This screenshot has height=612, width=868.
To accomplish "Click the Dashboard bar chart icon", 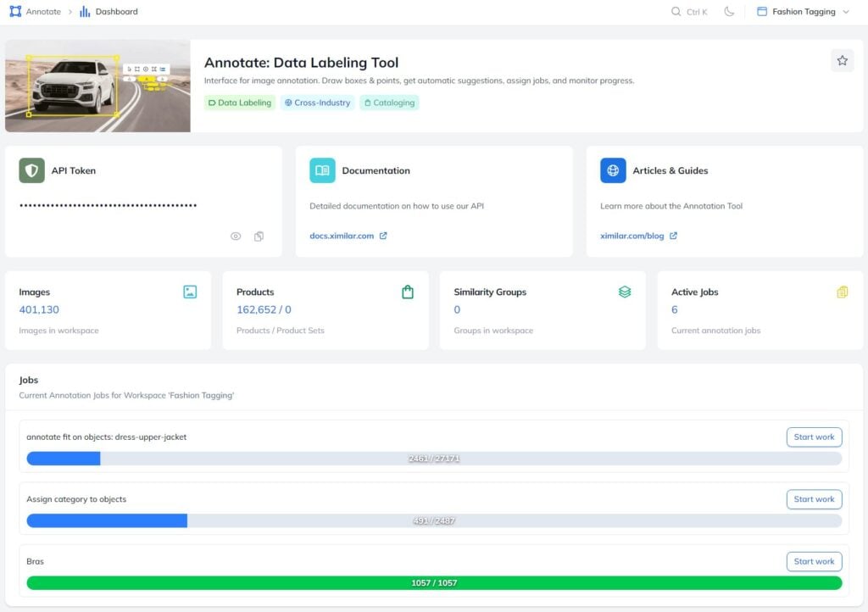I will (x=85, y=12).
